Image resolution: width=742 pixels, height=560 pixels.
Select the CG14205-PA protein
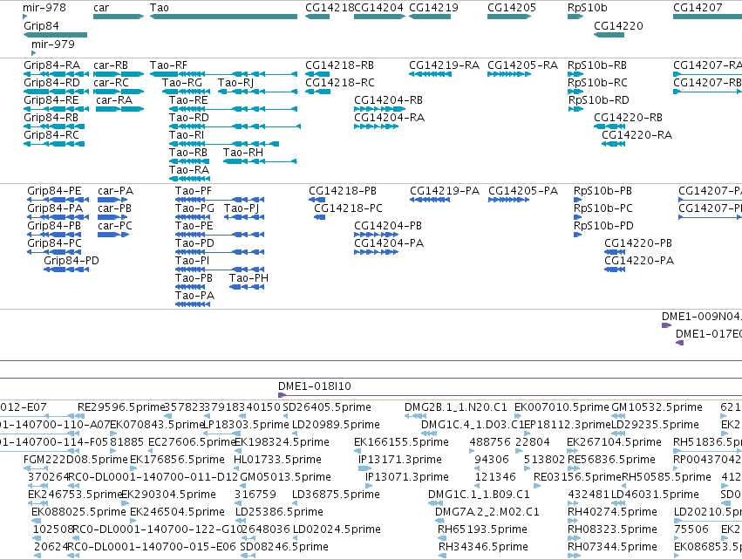pyautogui.click(x=508, y=200)
